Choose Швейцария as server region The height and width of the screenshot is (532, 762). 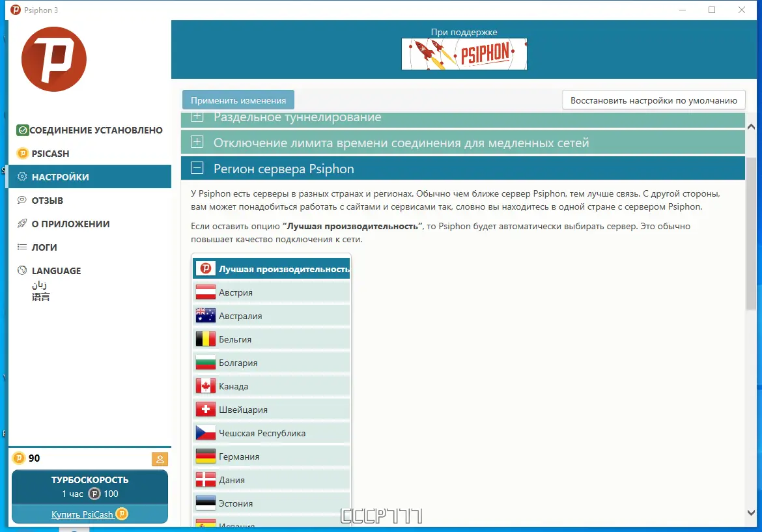272,410
